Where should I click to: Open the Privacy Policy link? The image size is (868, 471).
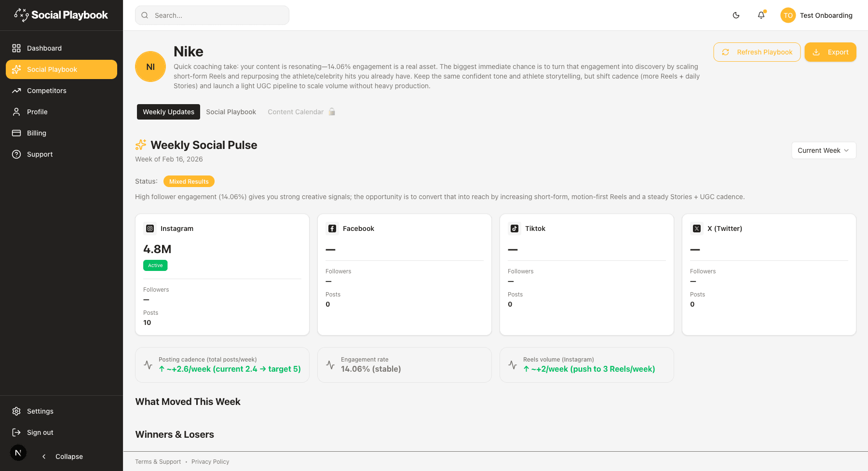[210, 462]
